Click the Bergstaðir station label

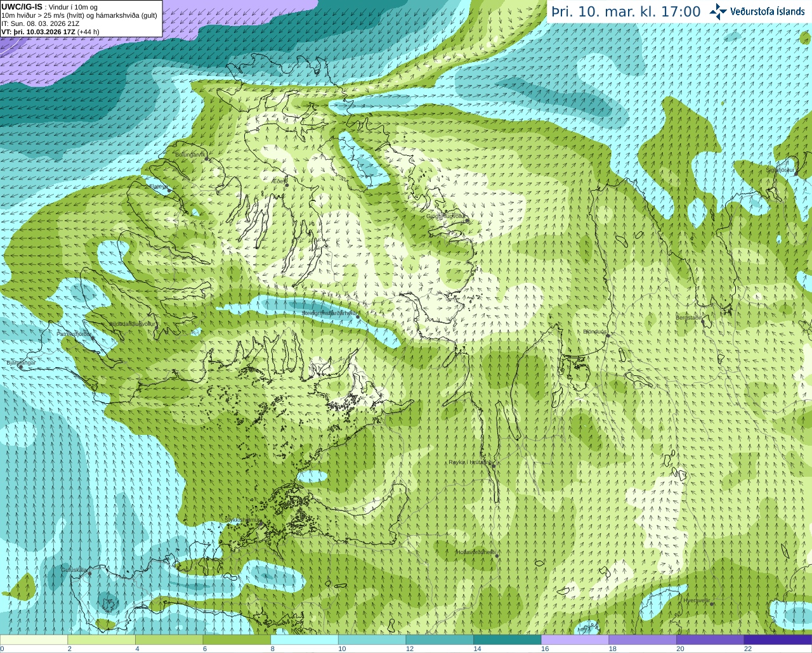(690, 318)
